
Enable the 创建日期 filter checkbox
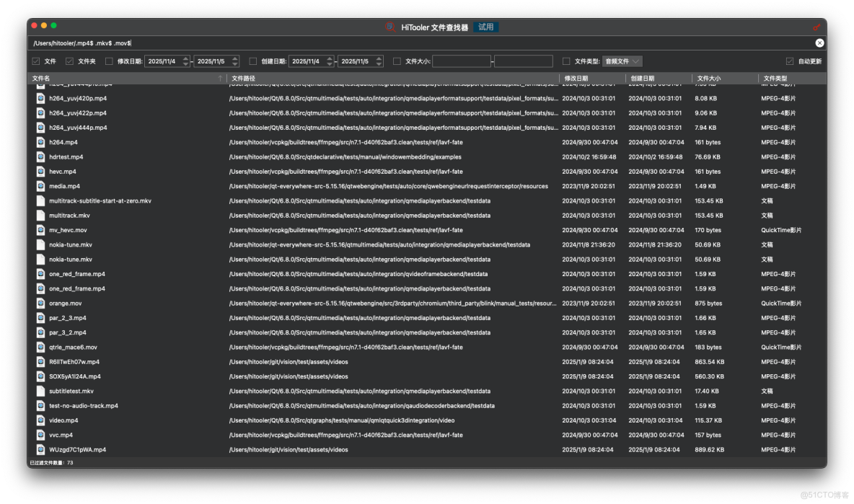[x=252, y=61]
